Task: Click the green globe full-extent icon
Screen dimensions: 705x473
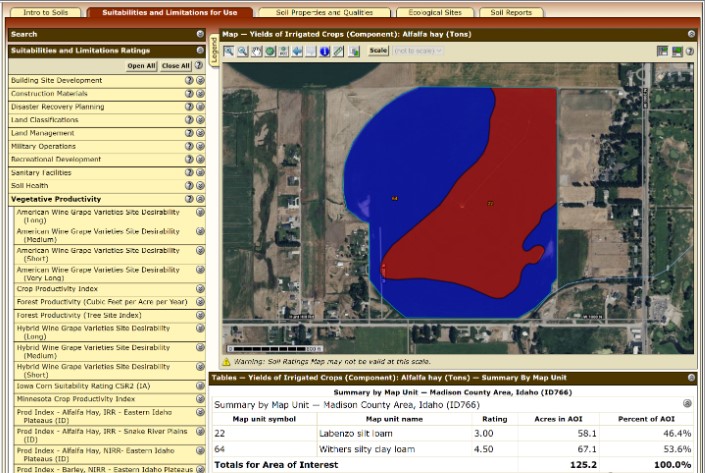Action: pos(270,51)
